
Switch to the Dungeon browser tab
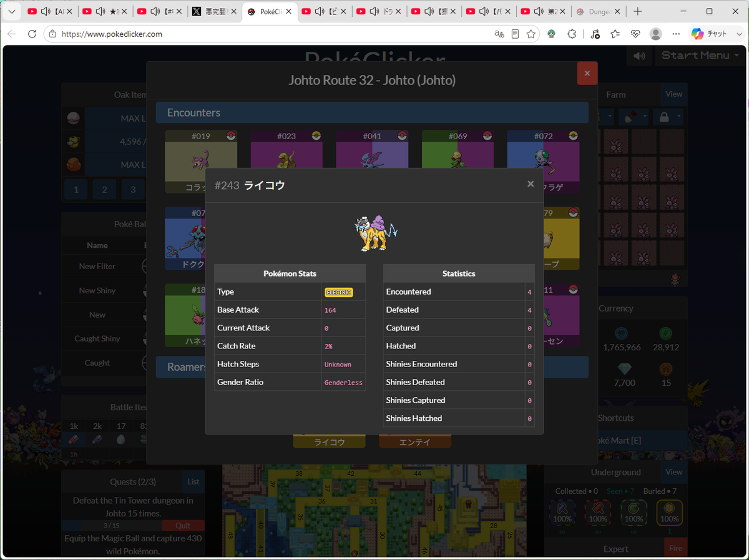pos(599,12)
